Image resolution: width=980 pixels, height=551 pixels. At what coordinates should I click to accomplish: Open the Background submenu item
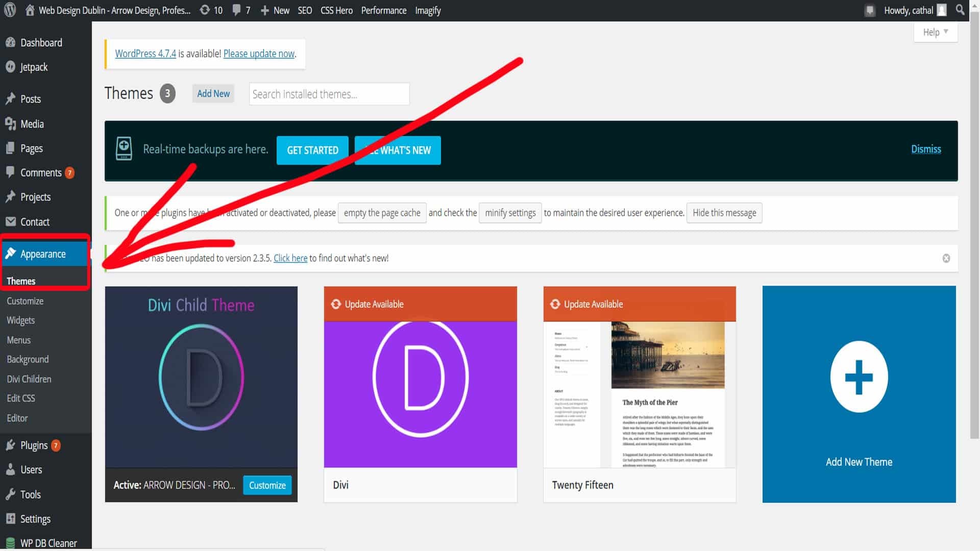pos(28,359)
